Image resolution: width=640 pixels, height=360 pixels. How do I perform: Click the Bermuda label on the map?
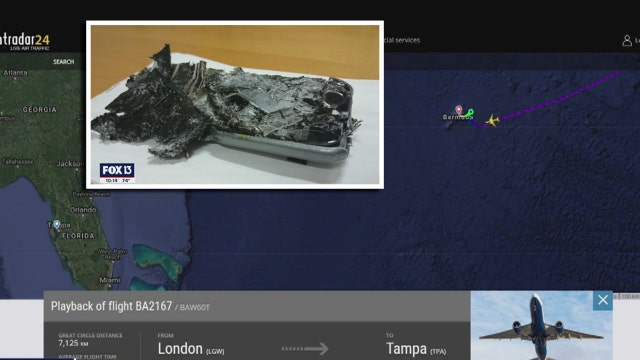[458, 118]
